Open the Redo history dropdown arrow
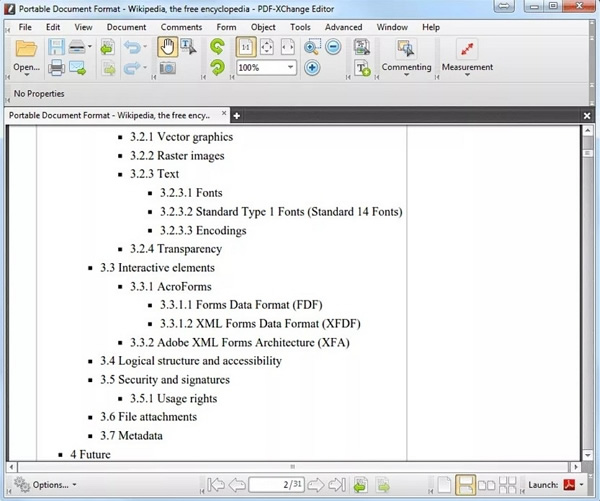 (145, 67)
